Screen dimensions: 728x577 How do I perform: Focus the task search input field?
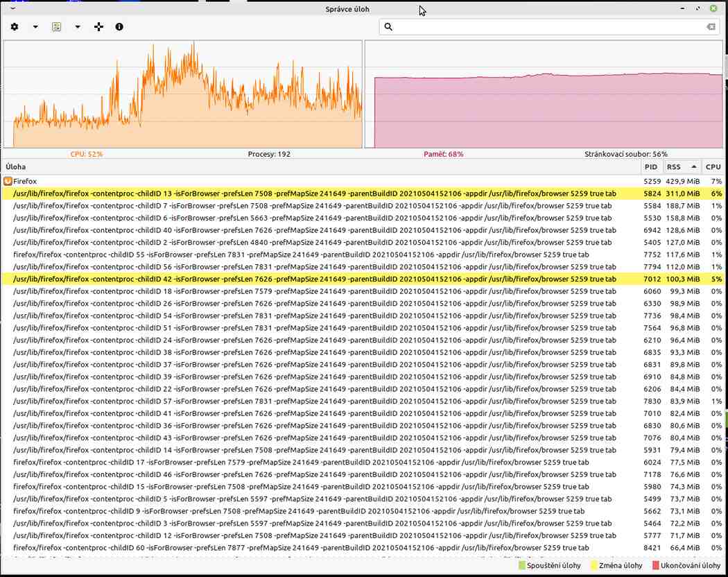tap(548, 26)
